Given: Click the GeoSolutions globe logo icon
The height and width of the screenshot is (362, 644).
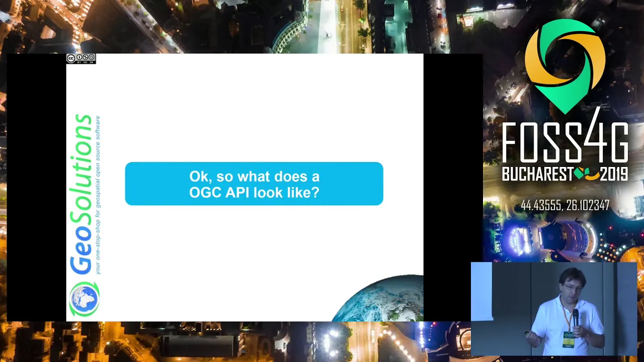Looking at the screenshot, I should (x=84, y=299).
